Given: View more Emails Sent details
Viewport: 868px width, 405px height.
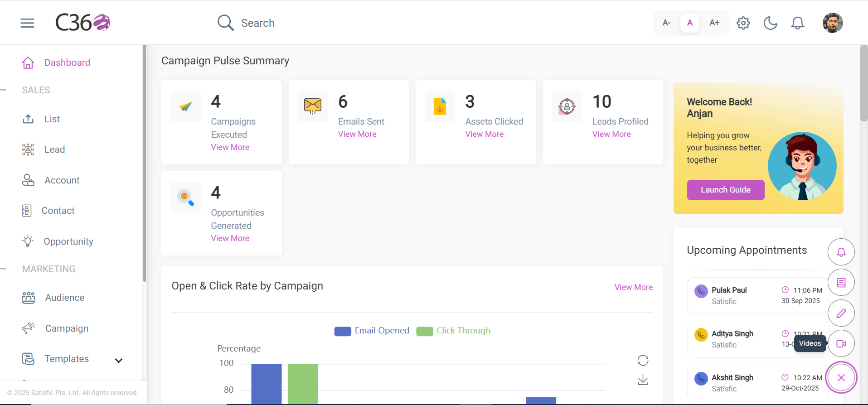Looking at the screenshot, I should (x=357, y=134).
